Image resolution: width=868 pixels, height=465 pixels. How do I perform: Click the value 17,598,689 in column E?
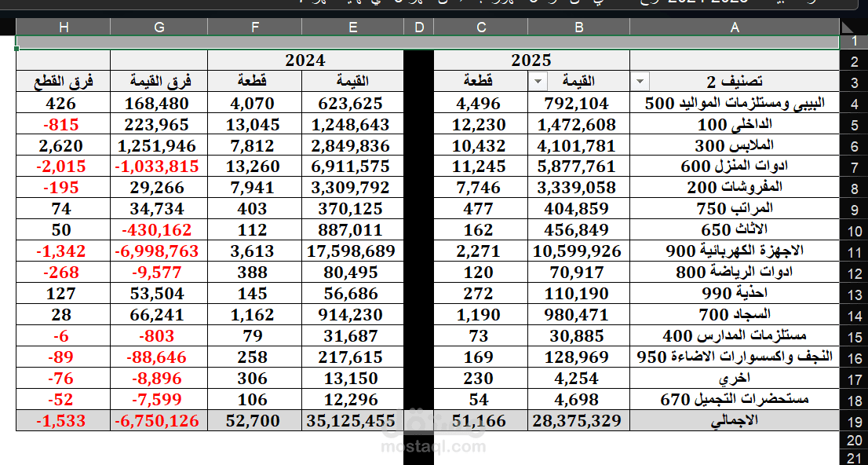(x=351, y=251)
